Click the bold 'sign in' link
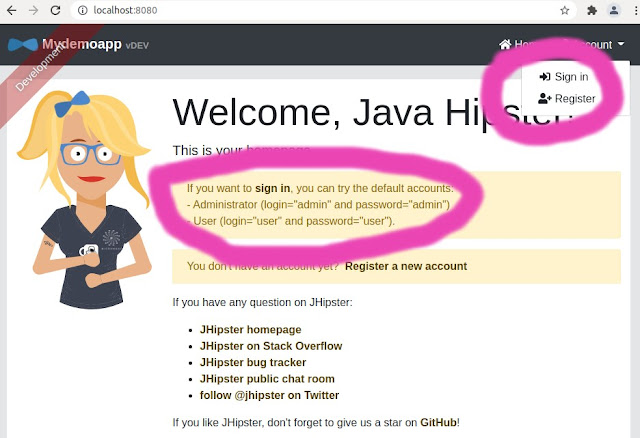The width and height of the screenshot is (640, 438). pos(273,188)
